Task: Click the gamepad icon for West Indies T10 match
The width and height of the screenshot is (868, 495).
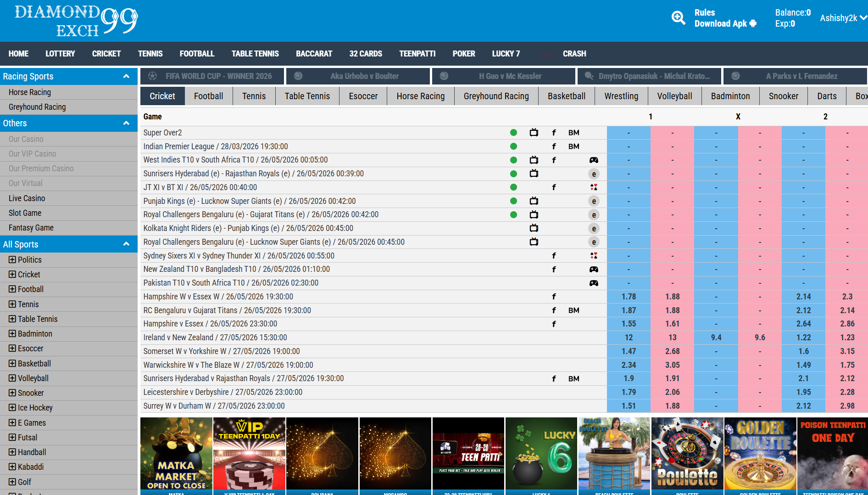Action: tap(594, 160)
